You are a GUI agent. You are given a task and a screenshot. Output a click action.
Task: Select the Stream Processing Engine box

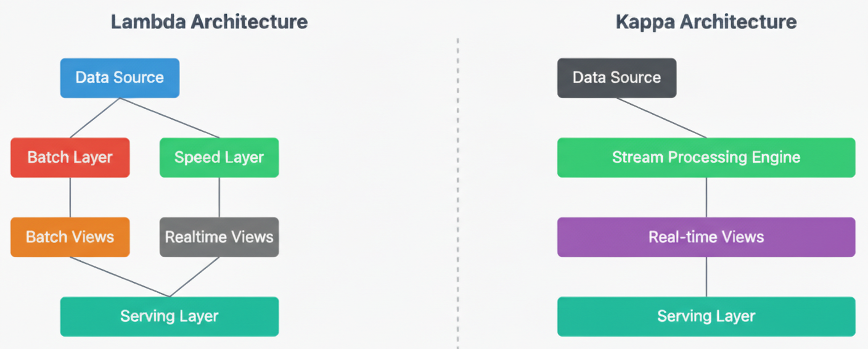(x=706, y=157)
